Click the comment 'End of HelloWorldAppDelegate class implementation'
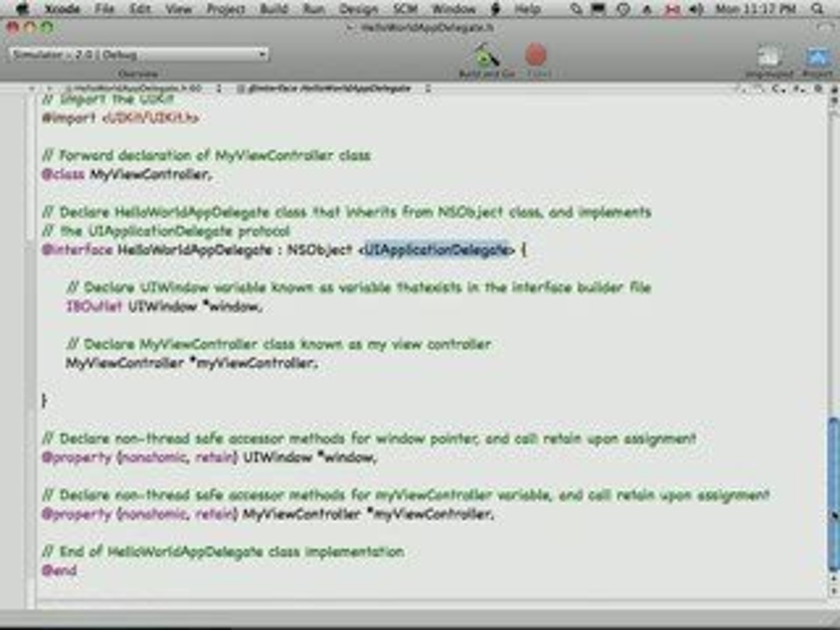The width and height of the screenshot is (840, 630). click(x=223, y=551)
